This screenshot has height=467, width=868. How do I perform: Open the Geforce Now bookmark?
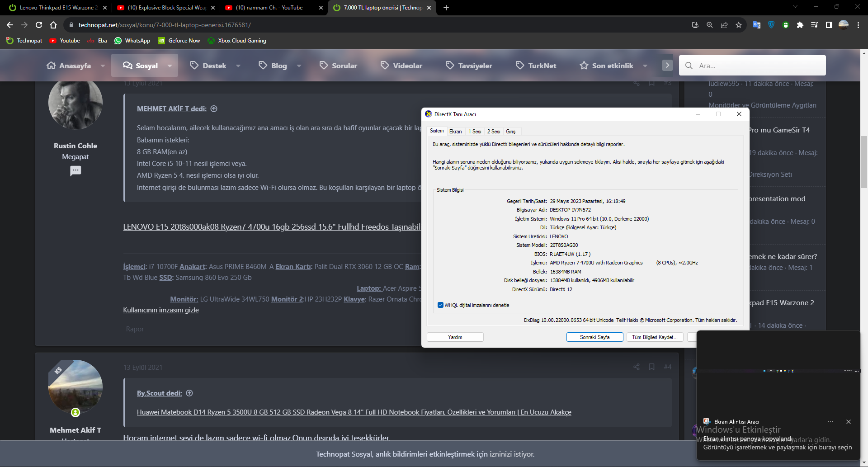[x=179, y=41]
